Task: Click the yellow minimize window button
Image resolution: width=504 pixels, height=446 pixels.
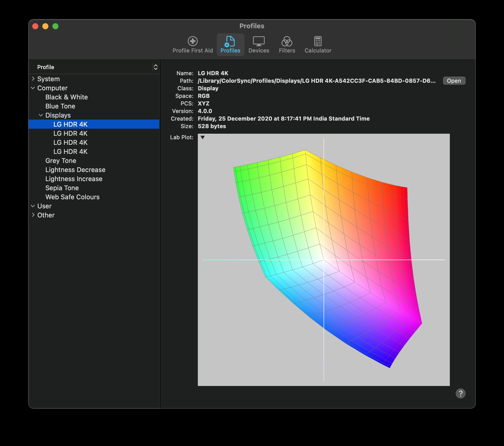Action: pyautogui.click(x=45, y=26)
